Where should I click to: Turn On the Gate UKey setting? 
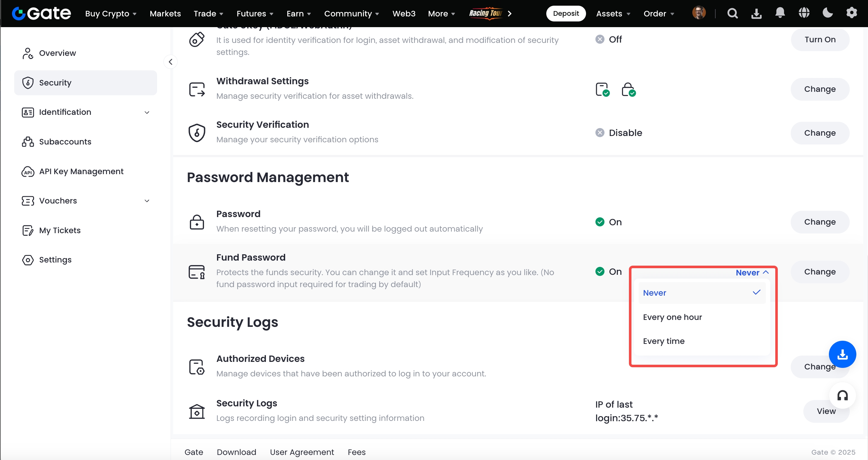click(819, 39)
